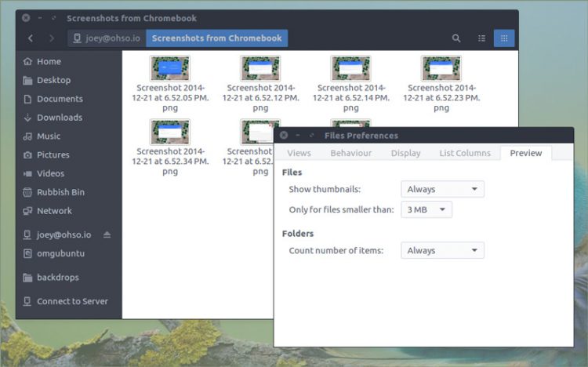Click the 'Rubbish Bin' label in sidebar
Image resolution: width=588 pixels, height=367 pixels.
(x=60, y=192)
